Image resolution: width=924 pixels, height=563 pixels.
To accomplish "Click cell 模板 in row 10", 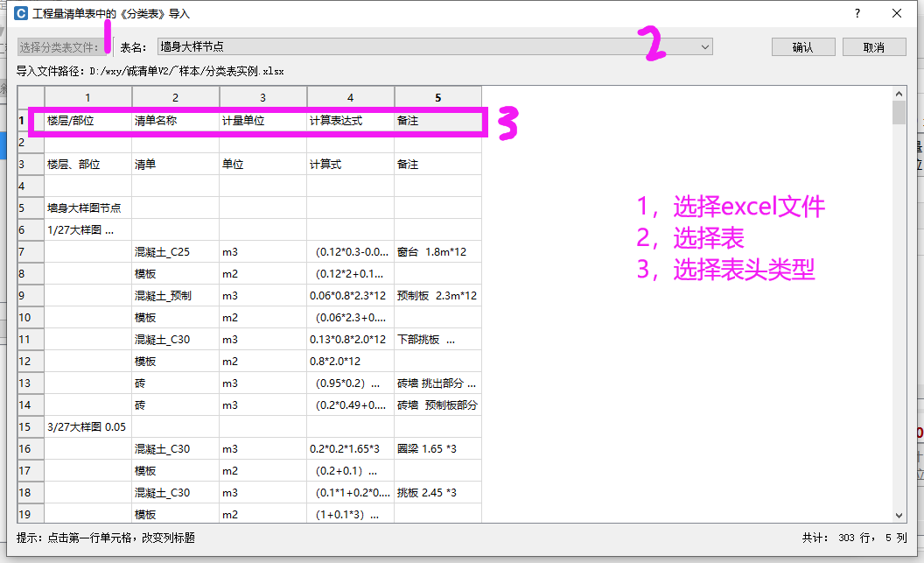I will coord(176,317).
